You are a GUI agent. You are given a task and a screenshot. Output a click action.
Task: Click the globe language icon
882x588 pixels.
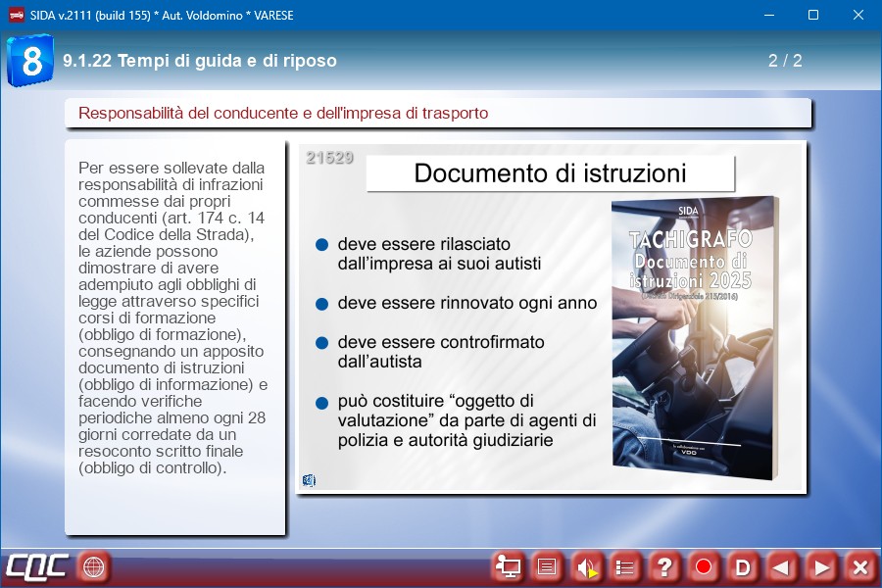coord(94,566)
